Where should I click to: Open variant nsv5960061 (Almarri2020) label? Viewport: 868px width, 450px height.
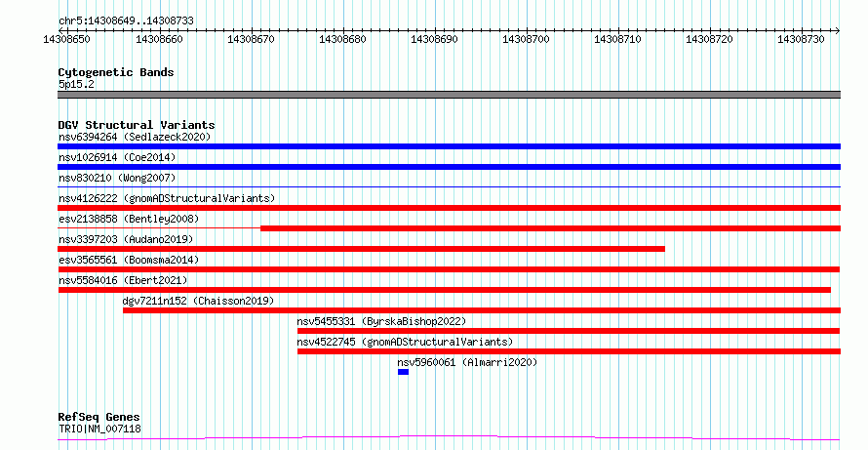coord(467,362)
